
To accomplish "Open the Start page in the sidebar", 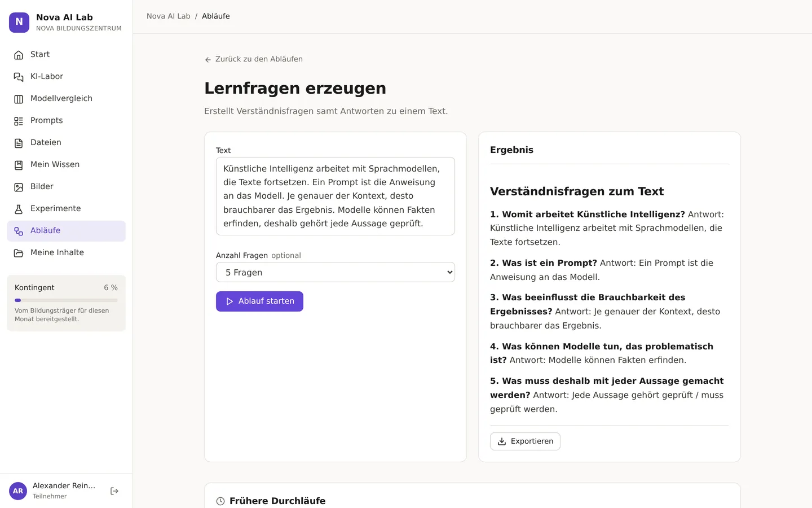I will click(66, 55).
